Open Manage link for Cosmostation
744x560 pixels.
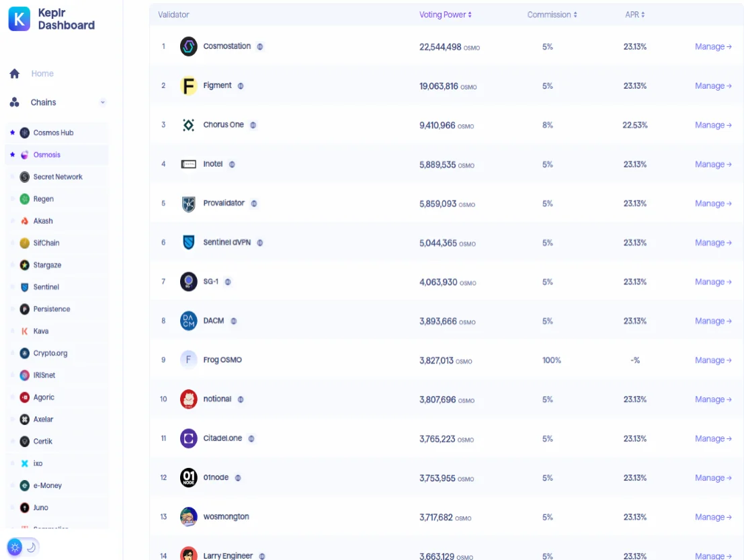pos(713,46)
